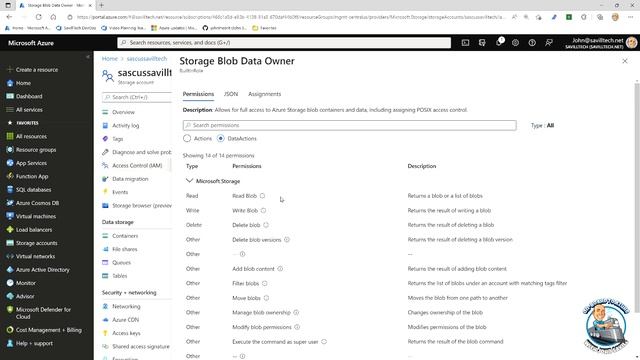The height and width of the screenshot is (360, 640).
Task: Click the Home breadcrumb link
Action: pyautogui.click(x=109, y=59)
